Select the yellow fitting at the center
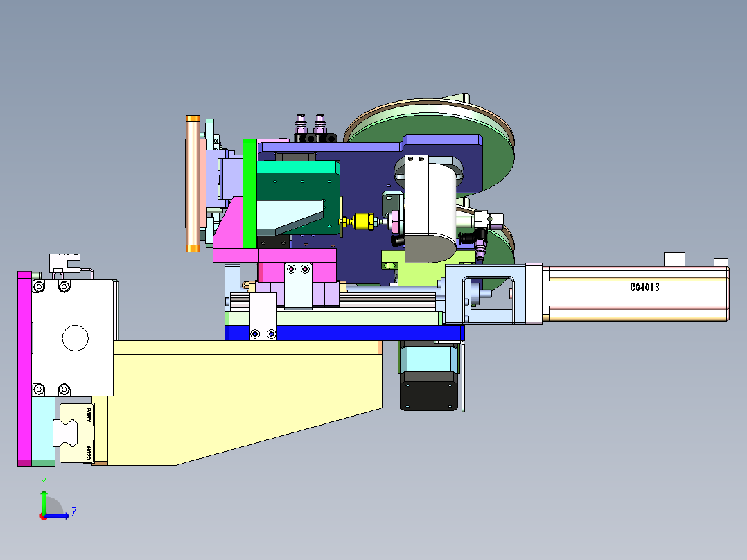This screenshot has height=560, width=747. (x=364, y=222)
